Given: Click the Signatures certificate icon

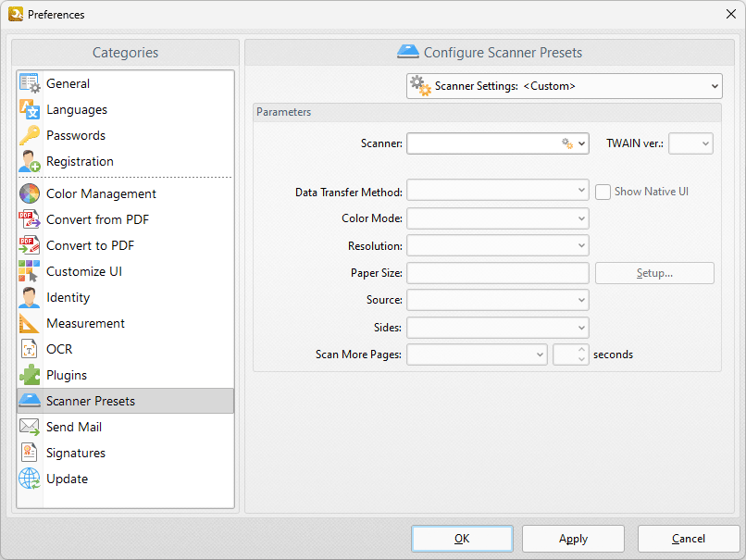Looking at the screenshot, I should 30,453.
